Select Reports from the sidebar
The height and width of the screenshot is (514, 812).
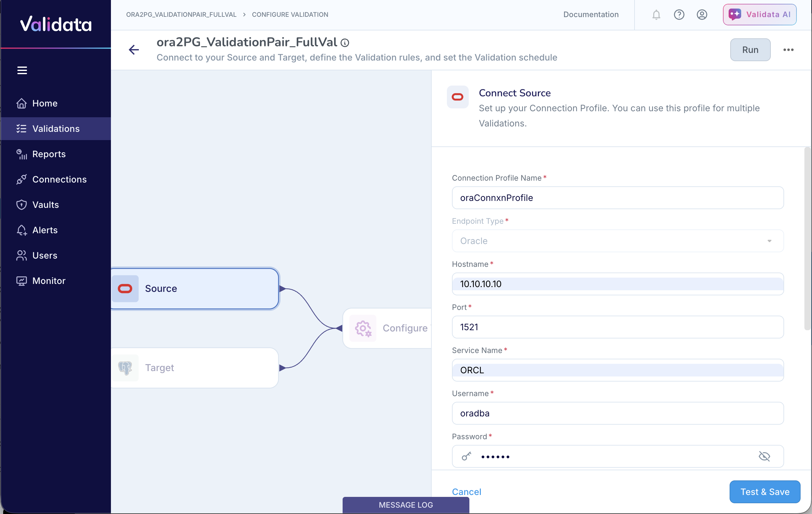click(48, 154)
